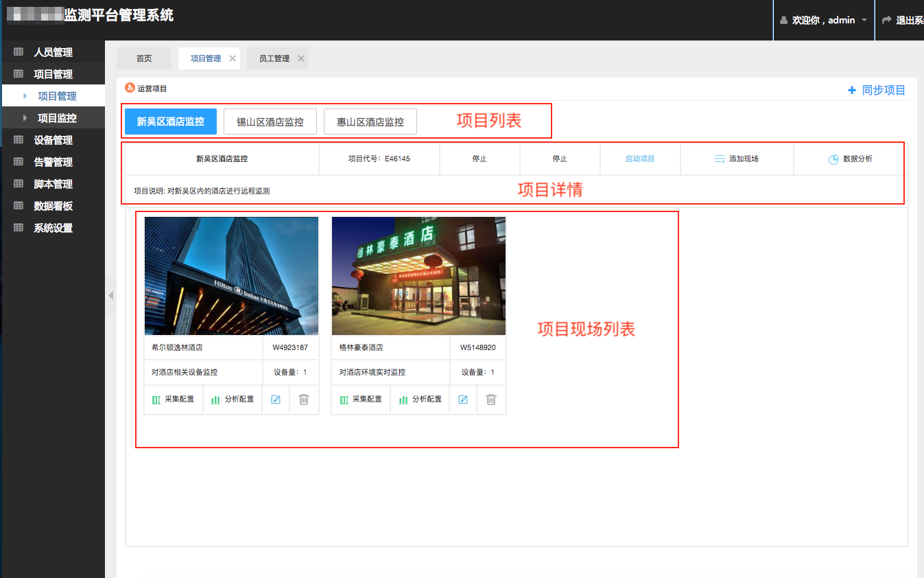Close the 员工管理 tab
924x578 pixels.
[301, 59]
